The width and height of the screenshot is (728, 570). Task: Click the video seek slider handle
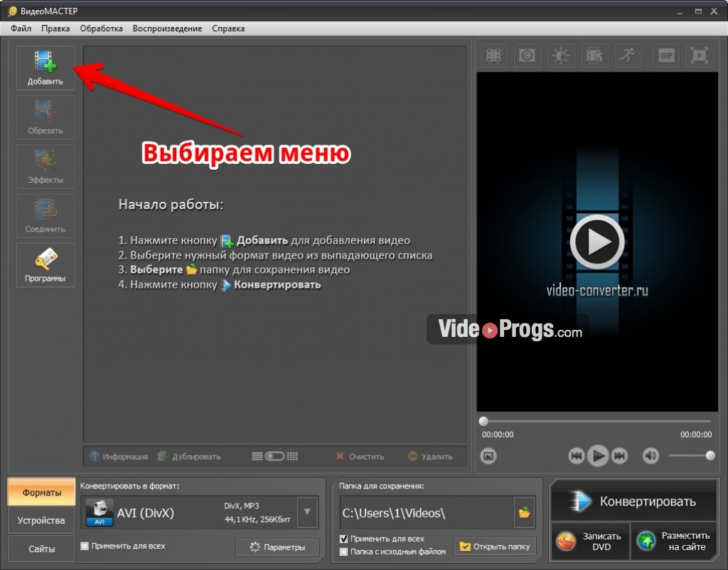click(x=483, y=421)
